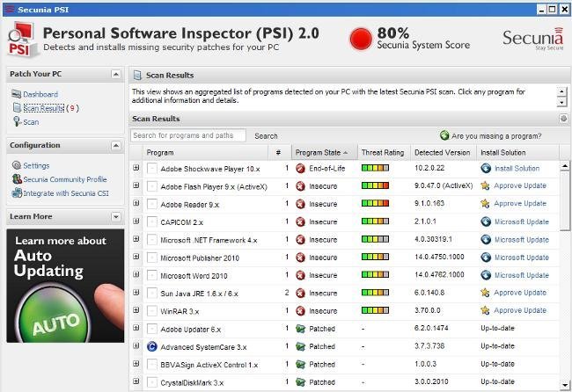
Task: Click the star icon for WinRAR Approve Update
Action: click(x=485, y=310)
